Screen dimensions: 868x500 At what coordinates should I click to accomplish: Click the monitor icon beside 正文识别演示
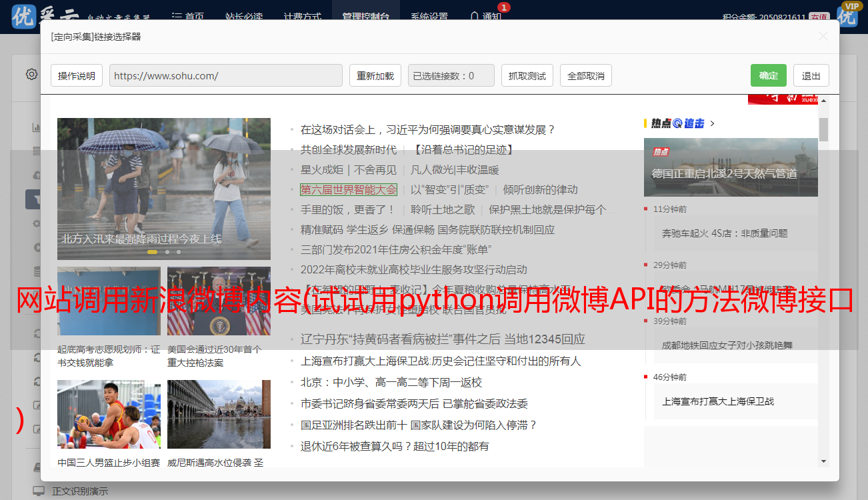(x=39, y=491)
